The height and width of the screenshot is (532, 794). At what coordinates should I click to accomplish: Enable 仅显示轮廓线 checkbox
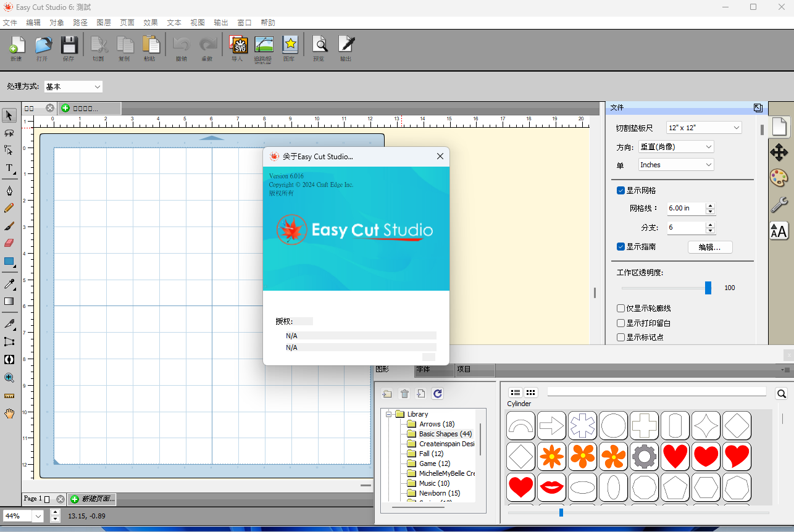[621, 309]
